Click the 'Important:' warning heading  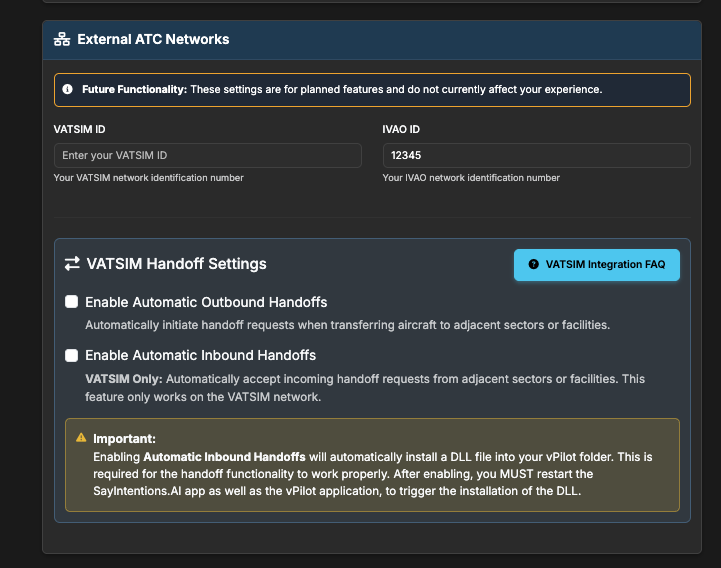(124, 439)
